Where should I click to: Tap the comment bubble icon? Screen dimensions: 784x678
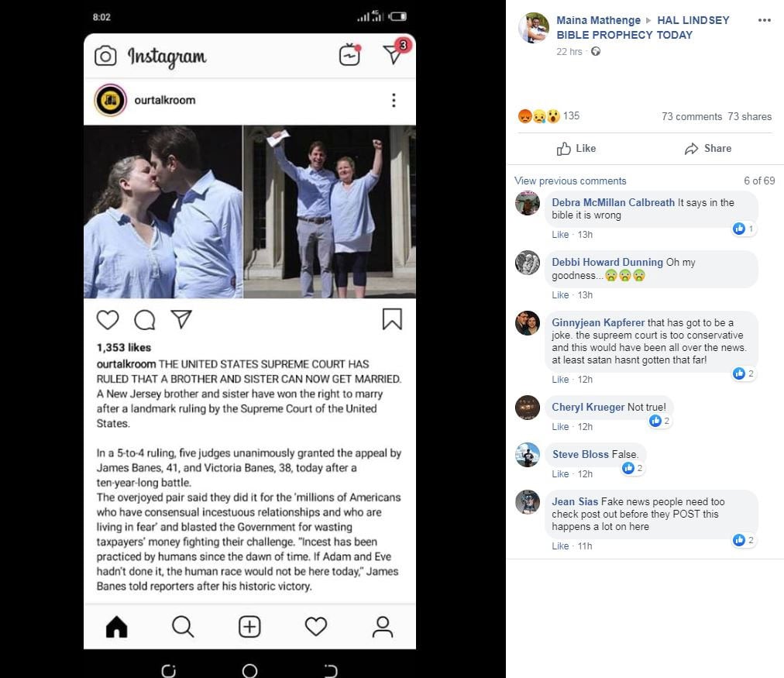click(x=145, y=320)
